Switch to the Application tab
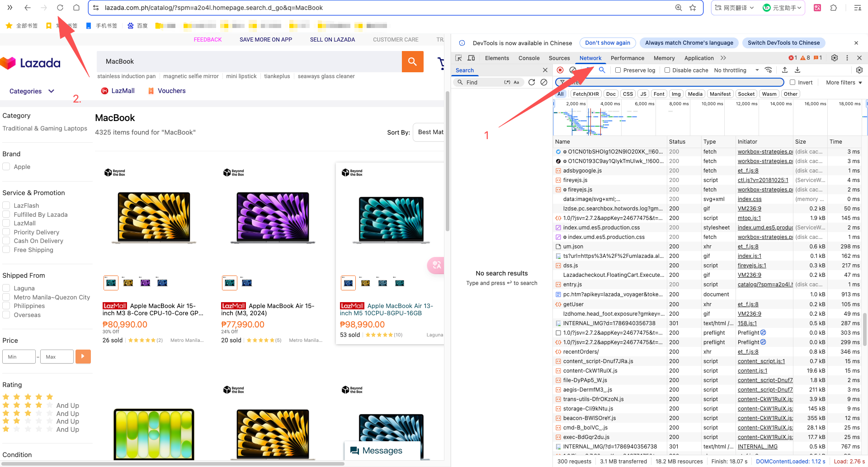 pos(699,58)
